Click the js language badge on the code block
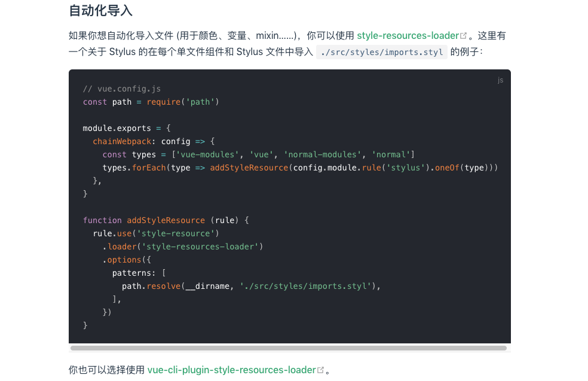This screenshot has height=381, width=588. click(500, 80)
